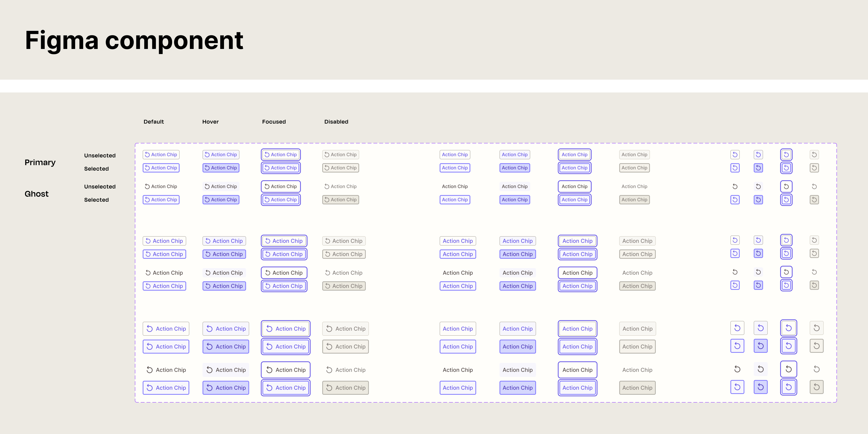Click medium icon-only Ghost Selected Focused chip
This screenshot has width=868, height=434.
[786, 285]
